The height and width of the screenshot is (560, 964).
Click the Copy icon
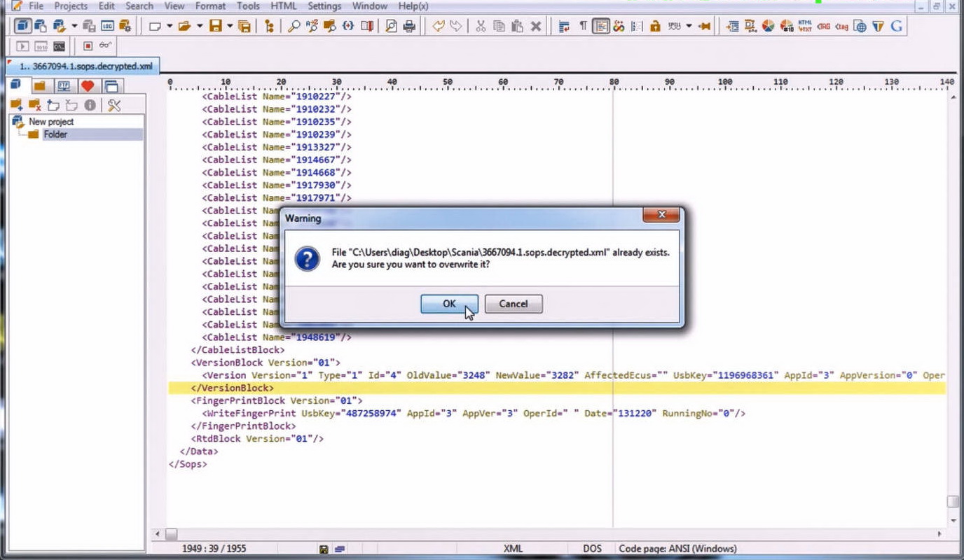pos(499,27)
